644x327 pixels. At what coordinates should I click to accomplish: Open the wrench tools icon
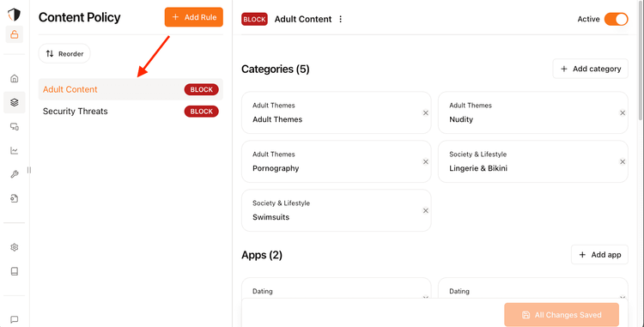click(15, 175)
